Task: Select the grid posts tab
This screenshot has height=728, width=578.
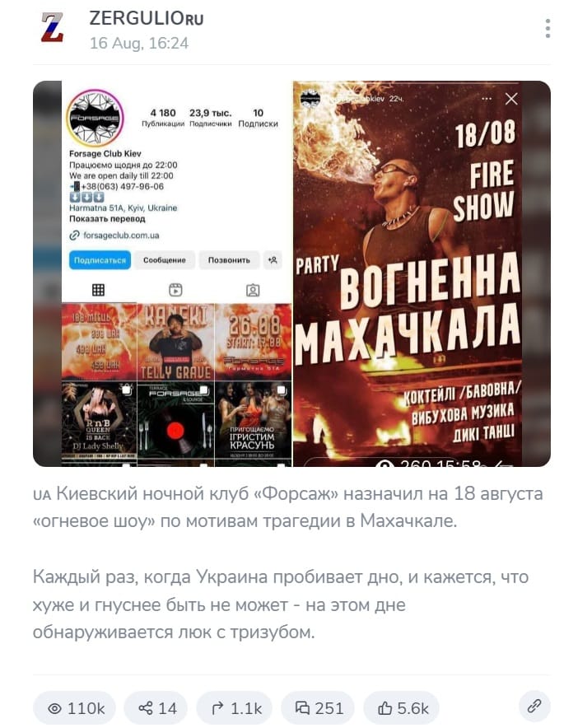Action: pos(99,290)
